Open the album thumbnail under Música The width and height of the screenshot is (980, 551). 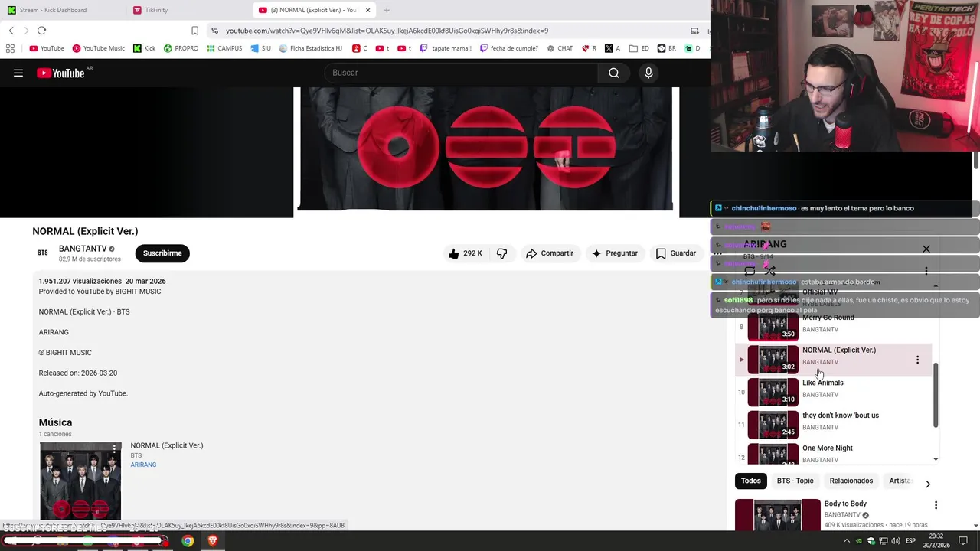[x=80, y=482]
